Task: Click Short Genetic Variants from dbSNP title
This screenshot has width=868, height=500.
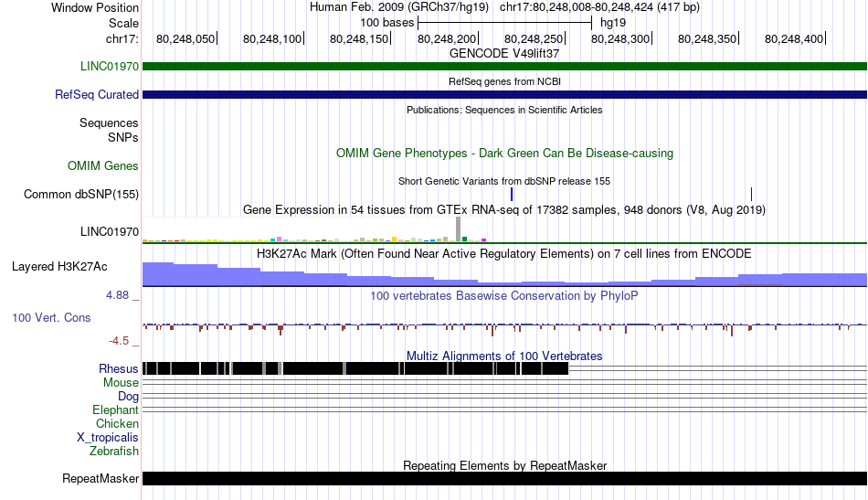Action: pos(504,181)
